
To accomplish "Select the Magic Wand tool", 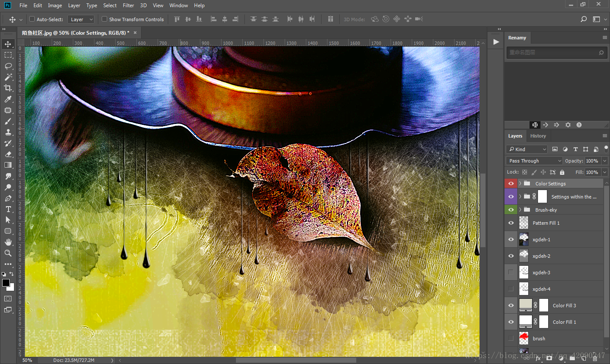I will point(8,77).
